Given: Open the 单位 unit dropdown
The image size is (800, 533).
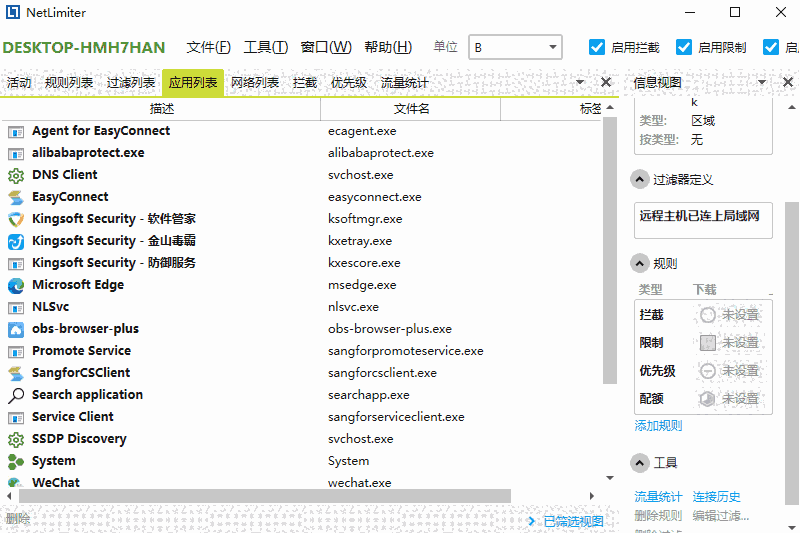Looking at the screenshot, I should [515, 47].
